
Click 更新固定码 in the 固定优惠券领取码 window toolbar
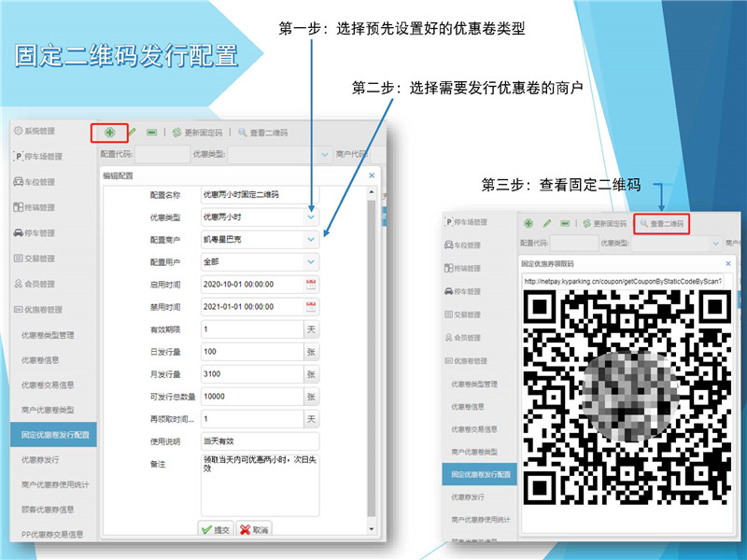pyautogui.click(x=605, y=223)
